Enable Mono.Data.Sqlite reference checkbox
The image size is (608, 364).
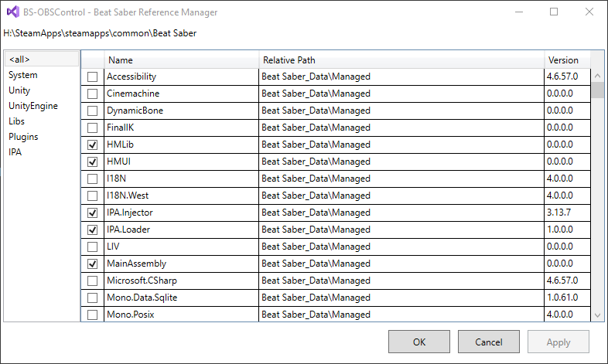92,298
